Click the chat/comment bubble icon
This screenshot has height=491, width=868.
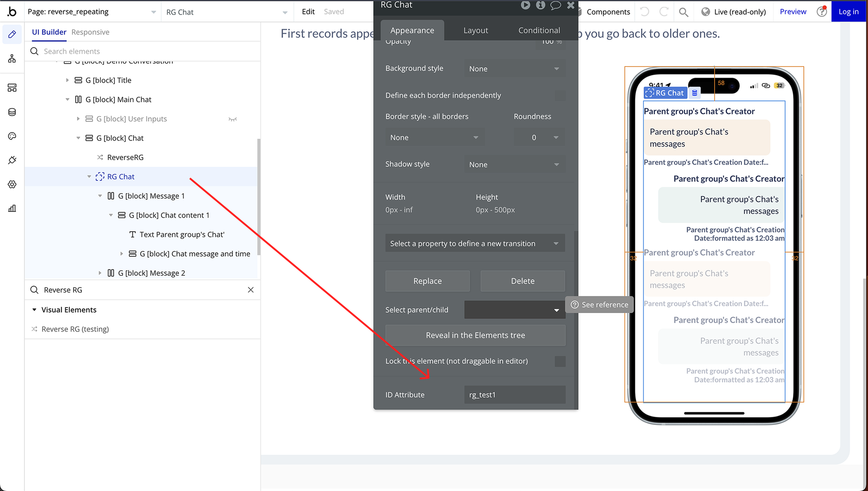554,6
